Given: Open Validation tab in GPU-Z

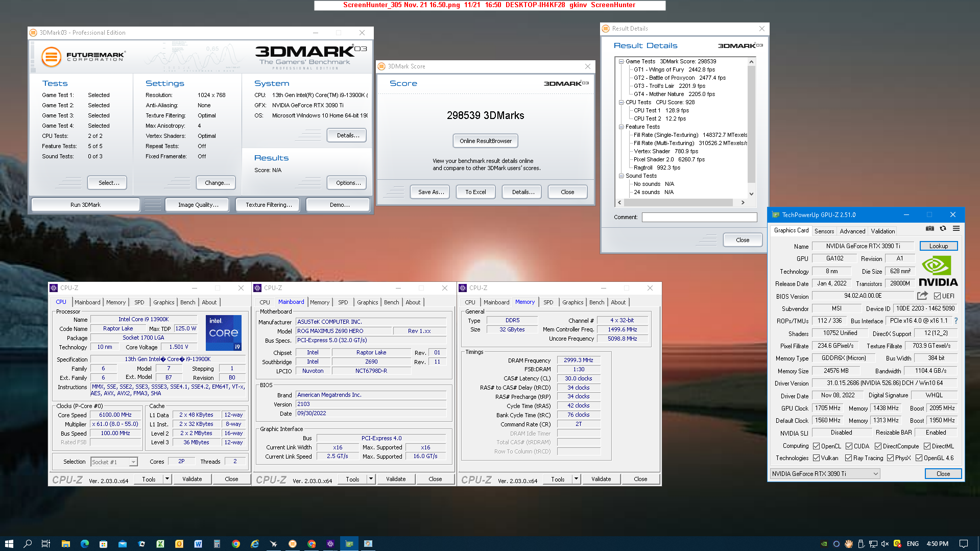Looking at the screenshot, I should (x=882, y=231).
